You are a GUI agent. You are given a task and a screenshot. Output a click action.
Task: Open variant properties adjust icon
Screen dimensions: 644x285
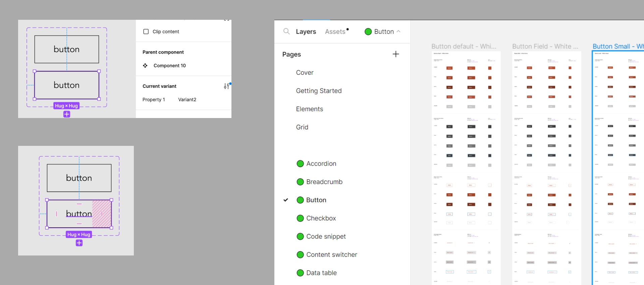tap(227, 86)
